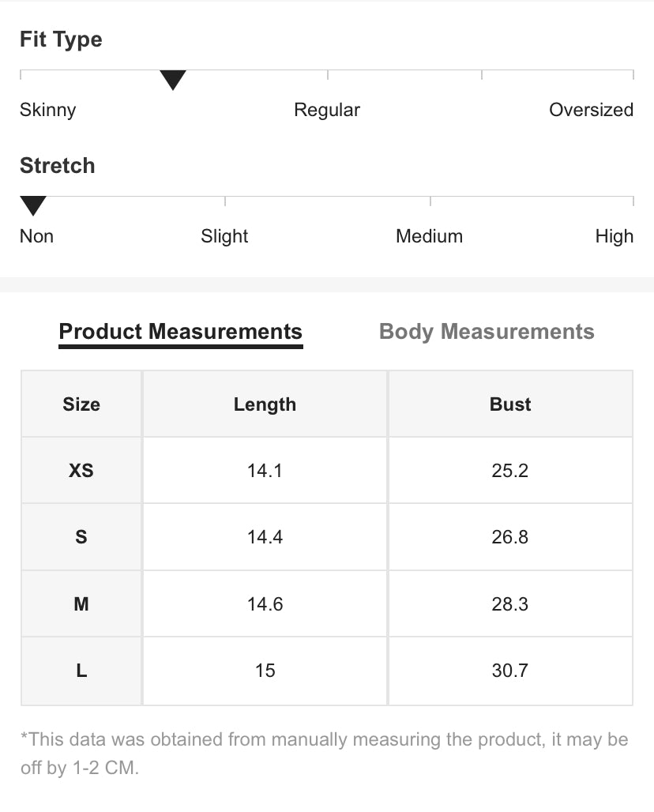The width and height of the screenshot is (654, 812).
Task: Select the S size row header
Action: 81,537
